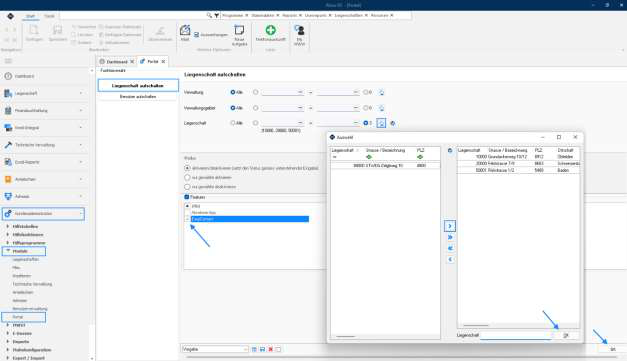The image size is (627, 361).
Task: Select the Alle radio for Verwaltungsgeber
Action: point(233,108)
